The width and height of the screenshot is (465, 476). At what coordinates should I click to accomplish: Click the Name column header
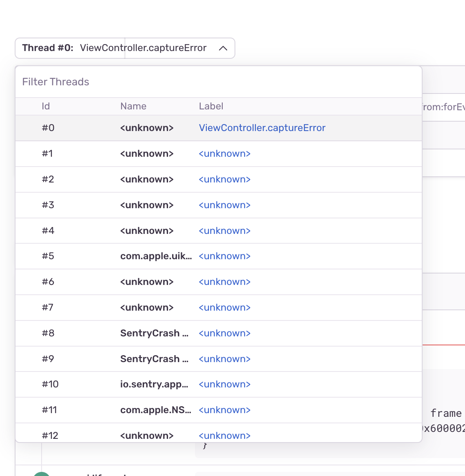coord(133,106)
